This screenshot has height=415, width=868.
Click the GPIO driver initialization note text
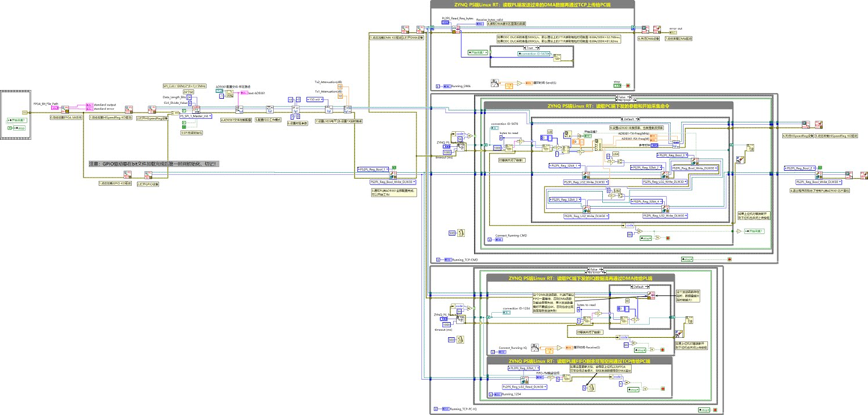[153, 164]
